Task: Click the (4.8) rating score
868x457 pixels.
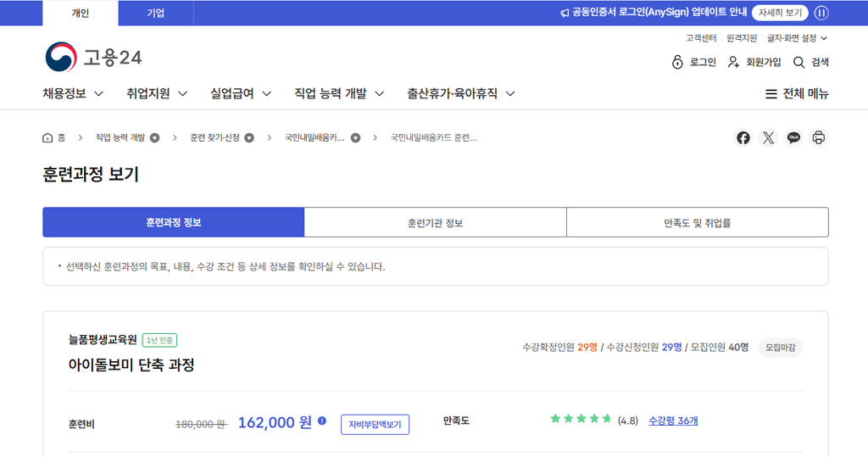Action: [628, 421]
